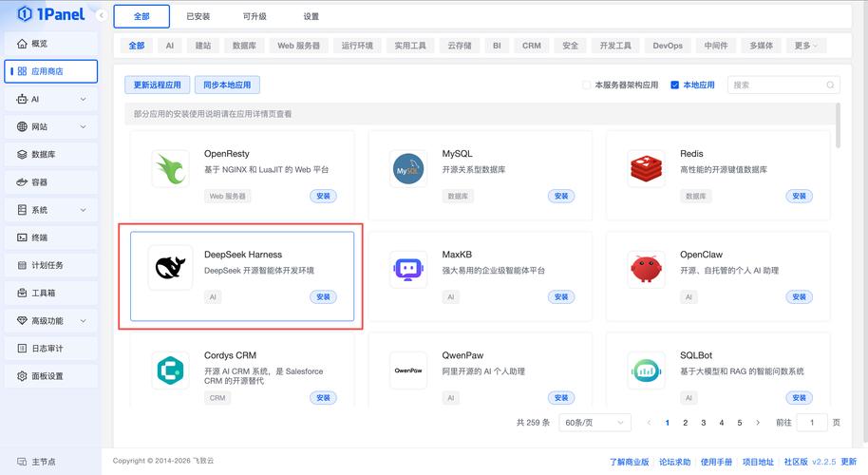The width and height of the screenshot is (868, 475).
Task: Click the 高级功能 diamond icon
Action: [x=22, y=320]
